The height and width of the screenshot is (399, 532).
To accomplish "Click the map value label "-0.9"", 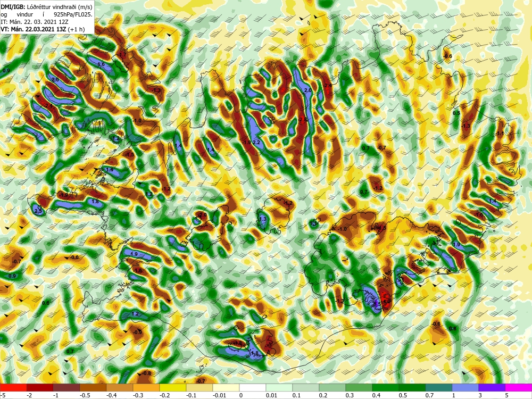I will pyautogui.click(x=137, y=332).
